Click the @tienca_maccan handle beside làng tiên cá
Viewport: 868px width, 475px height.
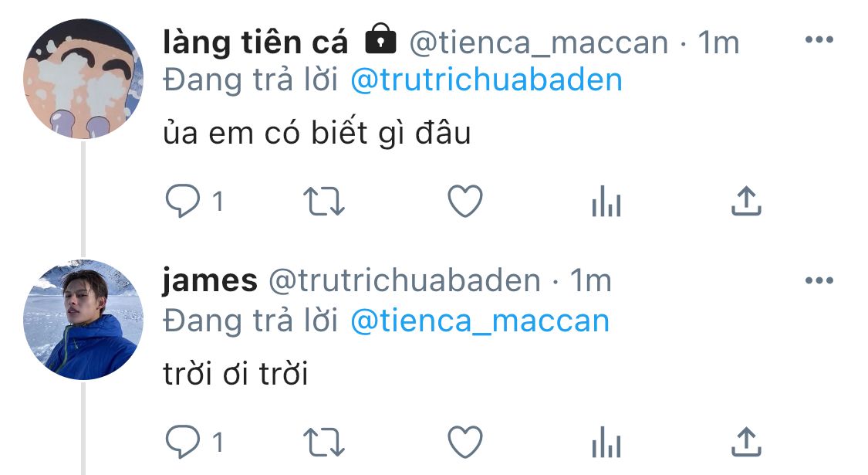coord(538,43)
